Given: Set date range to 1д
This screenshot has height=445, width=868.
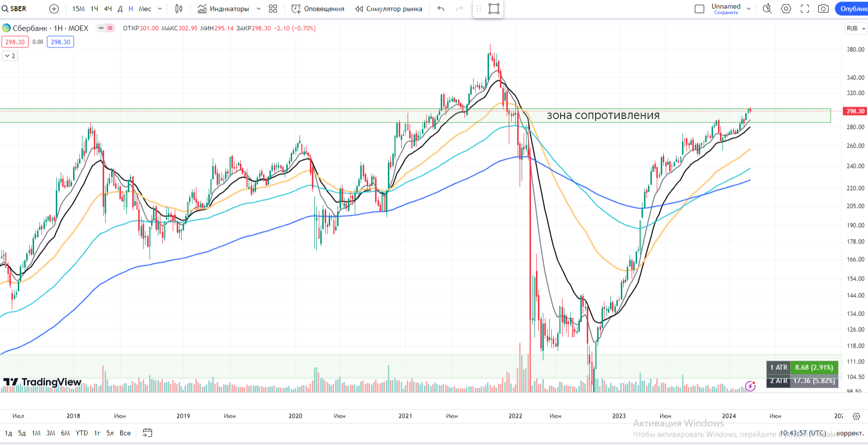Looking at the screenshot, I should pyautogui.click(x=8, y=433).
